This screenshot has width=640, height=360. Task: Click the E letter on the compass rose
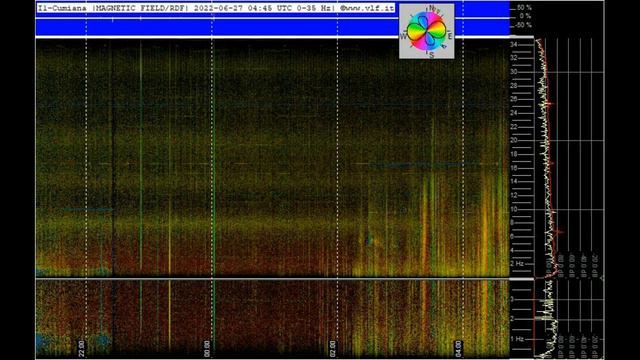coord(450,36)
